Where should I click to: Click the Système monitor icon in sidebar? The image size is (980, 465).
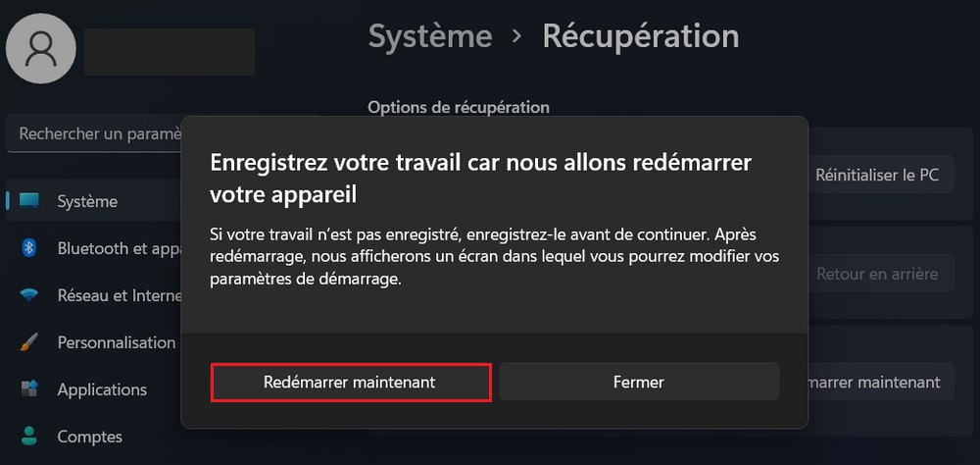pos(29,201)
